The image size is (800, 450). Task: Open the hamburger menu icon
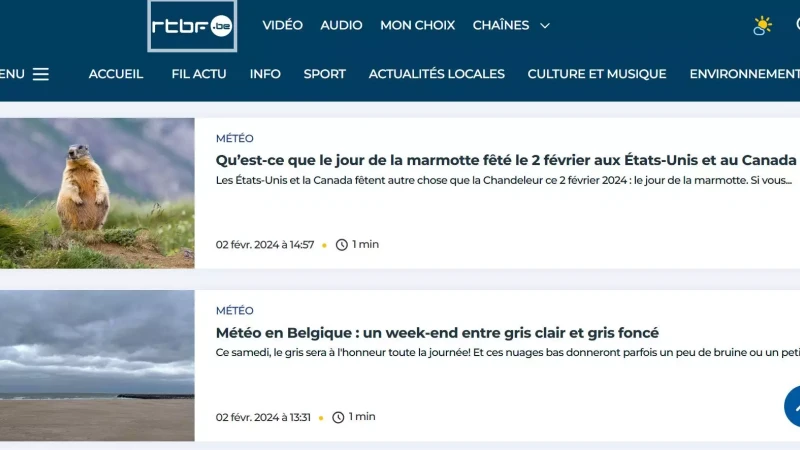pyautogui.click(x=41, y=74)
